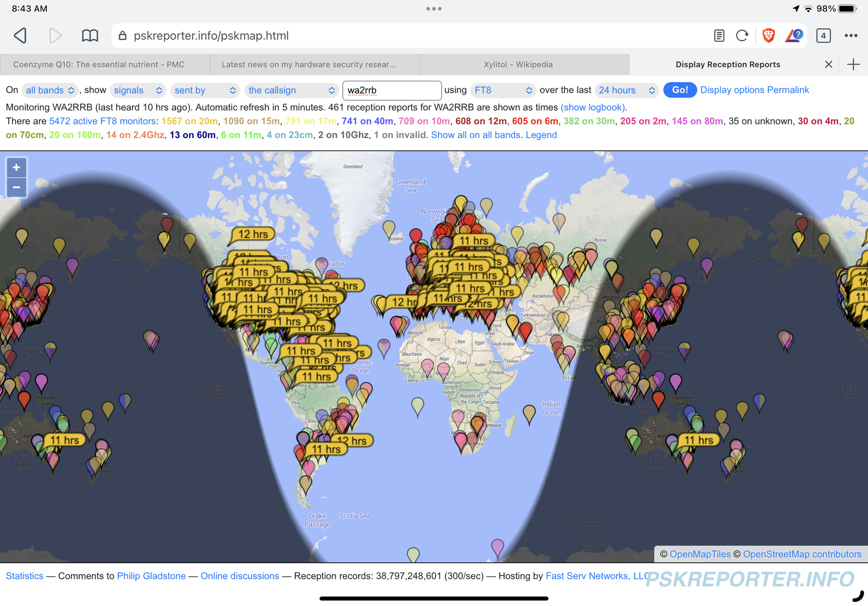Open the 'sent by' direction dropdown
868x606 pixels.
[x=205, y=90]
